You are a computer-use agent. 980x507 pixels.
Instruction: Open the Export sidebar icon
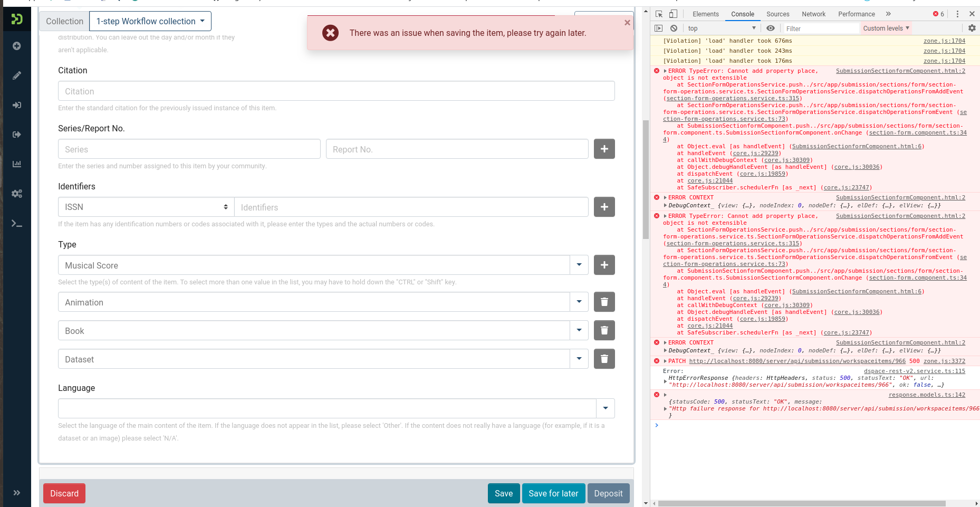(x=17, y=135)
